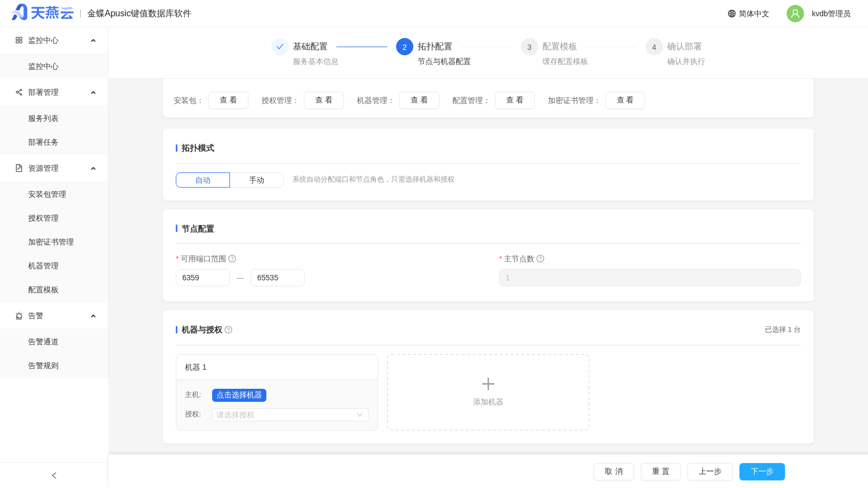Image resolution: width=868 pixels, height=488 pixels.
Task: Click the 资源管理 document icon in the sidebar
Action: tap(19, 168)
